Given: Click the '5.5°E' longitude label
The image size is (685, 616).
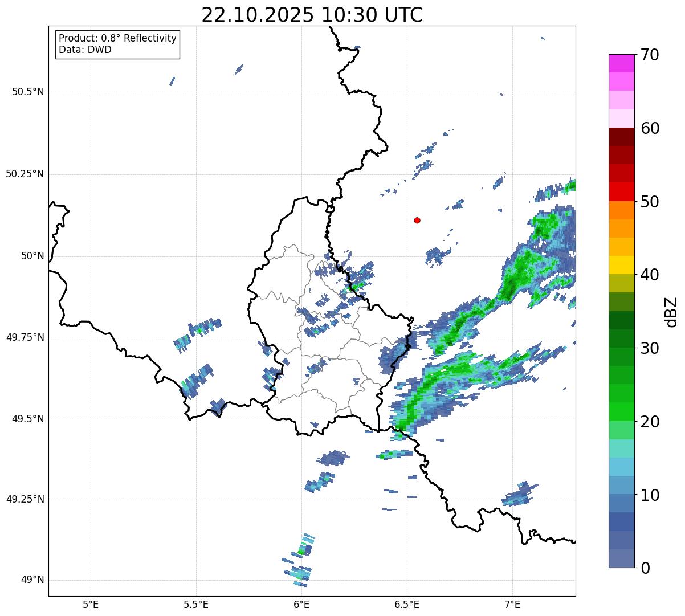Looking at the screenshot, I should click(x=196, y=604).
